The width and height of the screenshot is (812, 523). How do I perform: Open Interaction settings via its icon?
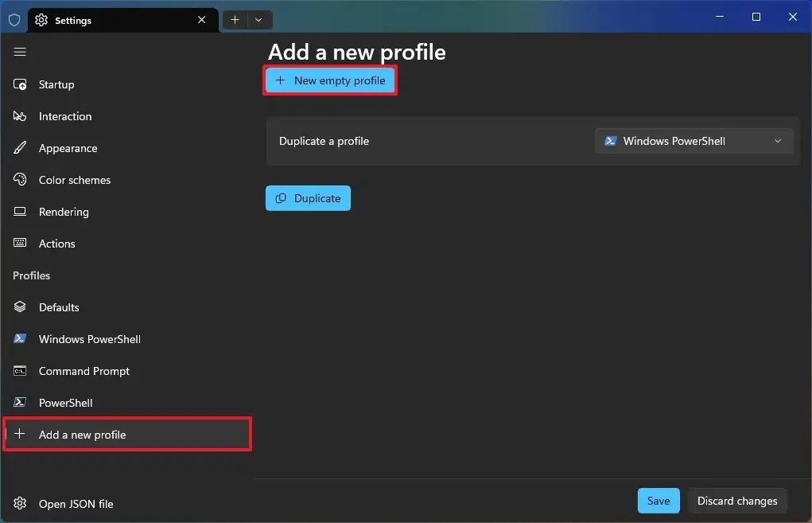click(20, 116)
